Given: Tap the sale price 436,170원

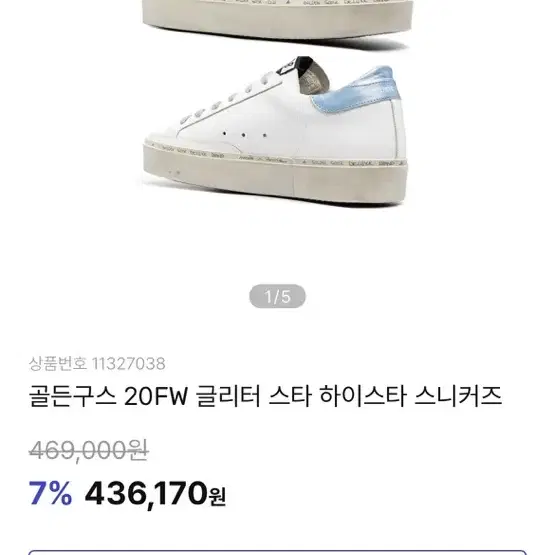Looking at the screenshot, I should [155, 494].
